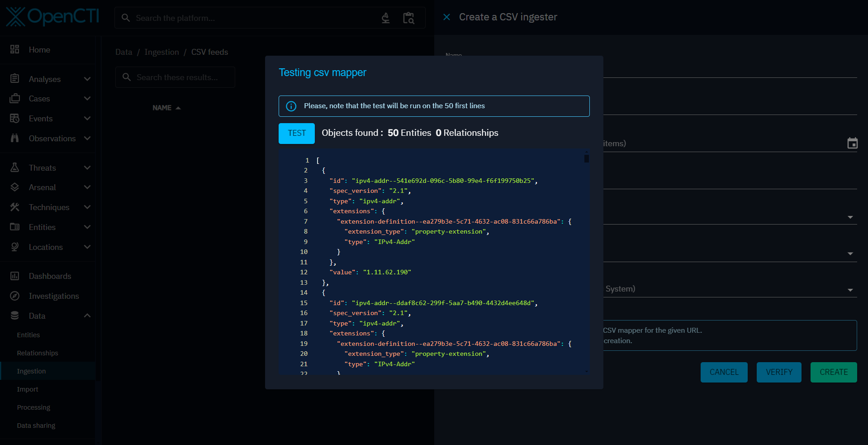The width and height of the screenshot is (868, 445).
Task: Click the Dashboards chart icon
Action: [14, 276]
